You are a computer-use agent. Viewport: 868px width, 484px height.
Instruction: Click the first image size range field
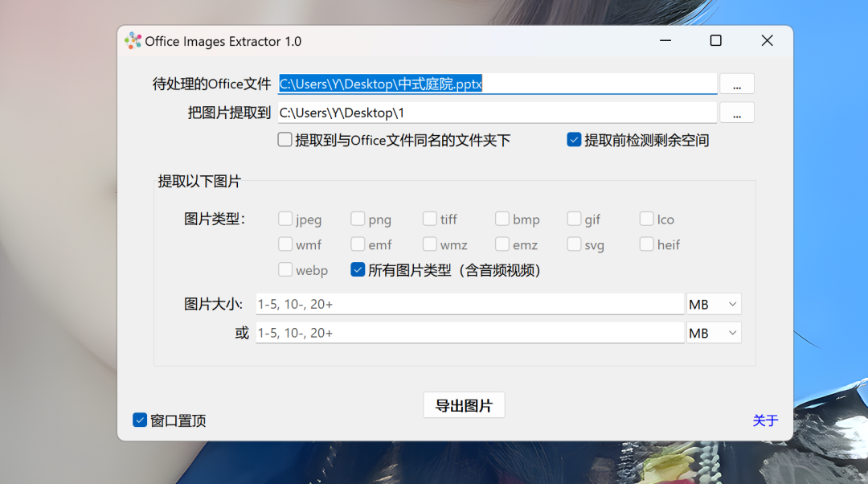[470, 304]
